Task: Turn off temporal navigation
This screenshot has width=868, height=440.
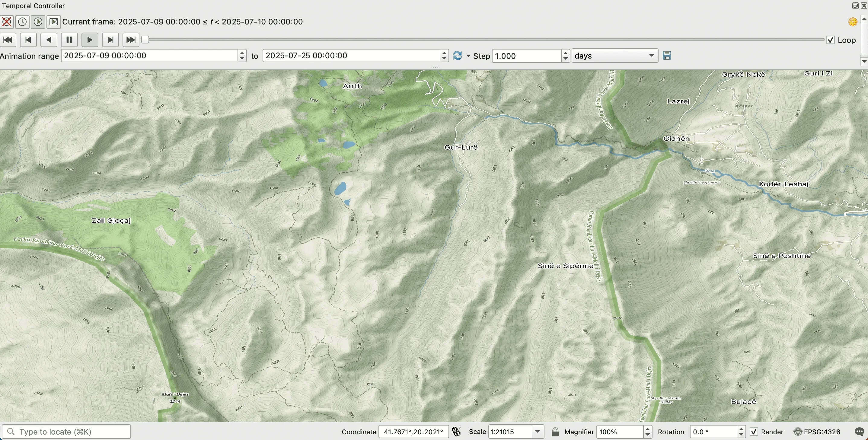Action: pyautogui.click(x=6, y=22)
